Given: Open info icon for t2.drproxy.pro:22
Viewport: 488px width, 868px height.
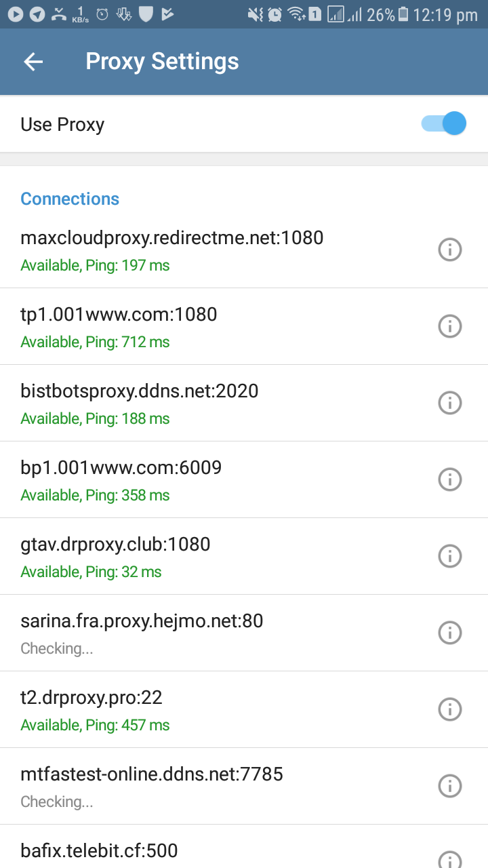Looking at the screenshot, I should pos(449,709).
